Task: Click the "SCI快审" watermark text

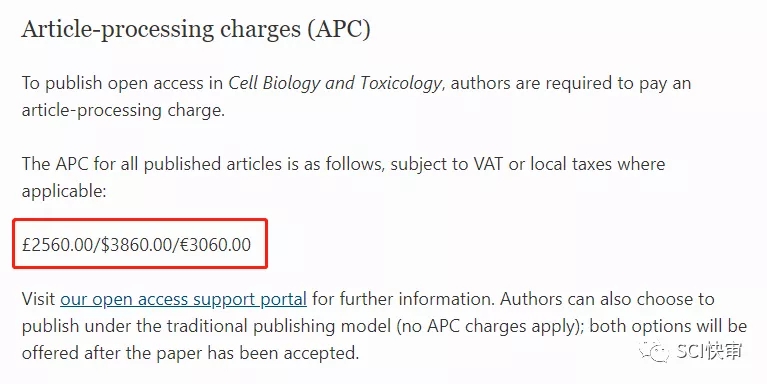Action: point(710,351)
